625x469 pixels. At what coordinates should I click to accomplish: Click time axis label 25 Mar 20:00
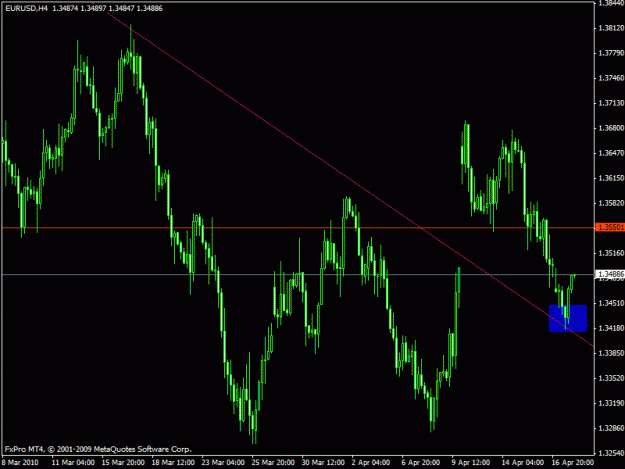[273, 463]
